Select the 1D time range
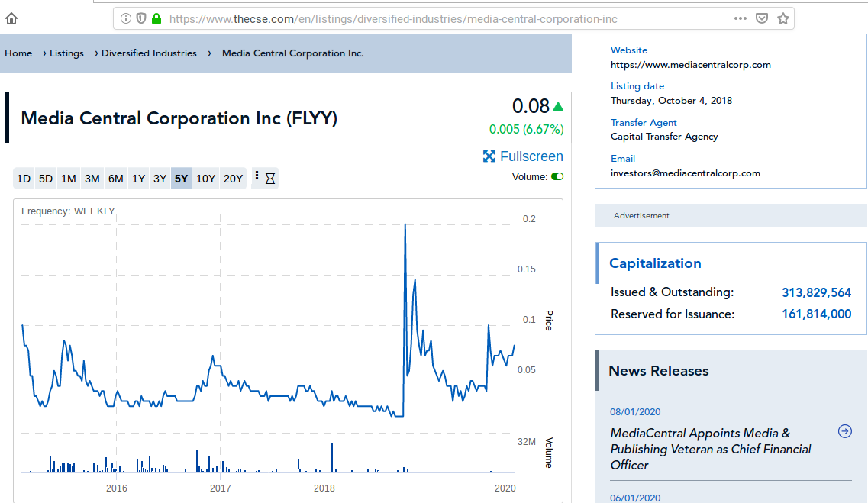 click(24, 179)
